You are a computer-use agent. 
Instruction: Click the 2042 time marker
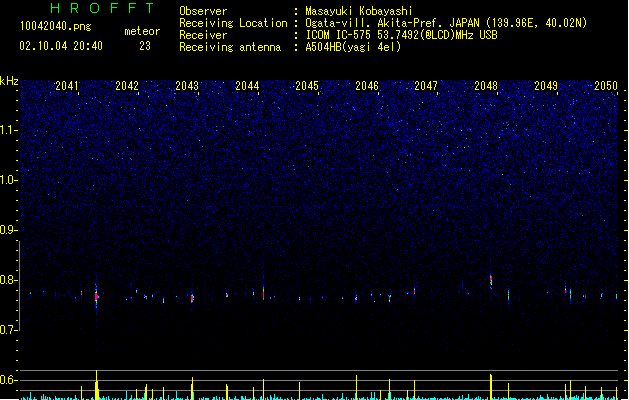click(127, 86)
